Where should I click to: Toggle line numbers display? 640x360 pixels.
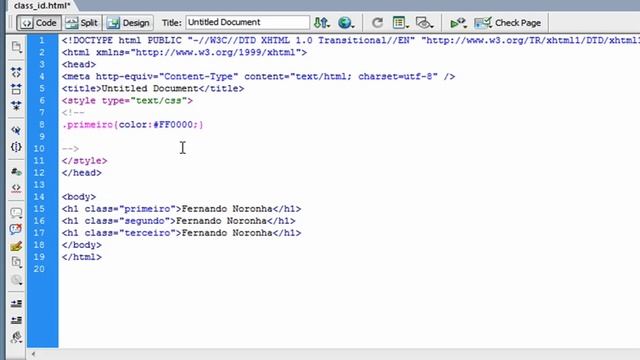[x=16, y=172]
